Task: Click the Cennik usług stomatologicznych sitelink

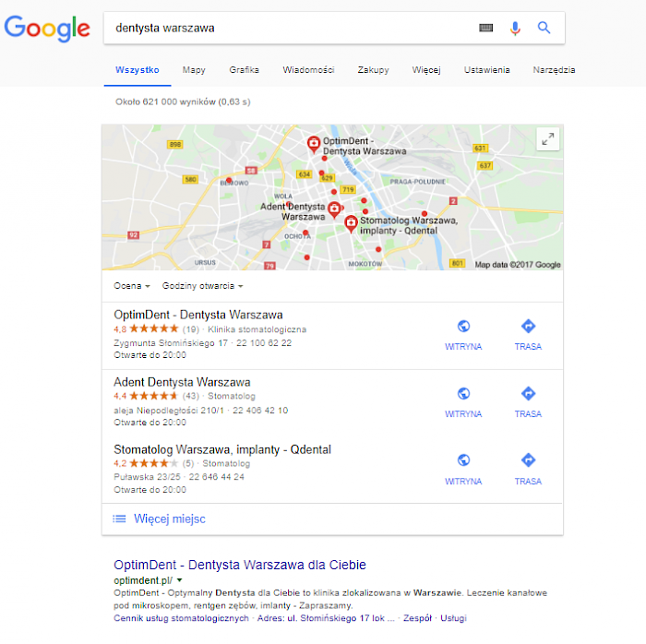Action: pyautogui.click(x=181, y=618)
